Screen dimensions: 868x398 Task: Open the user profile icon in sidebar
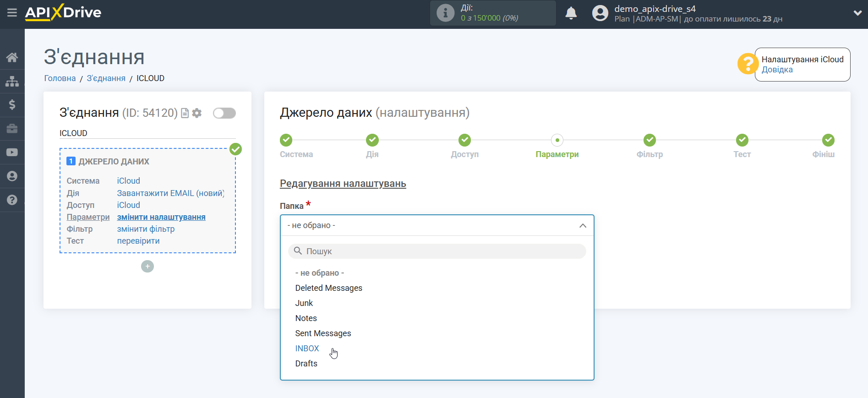tap(12, 176)
